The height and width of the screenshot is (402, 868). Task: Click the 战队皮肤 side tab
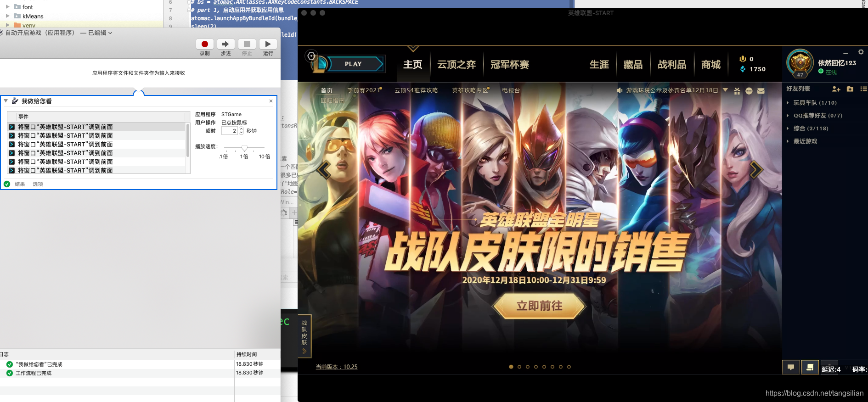(304, 336)
